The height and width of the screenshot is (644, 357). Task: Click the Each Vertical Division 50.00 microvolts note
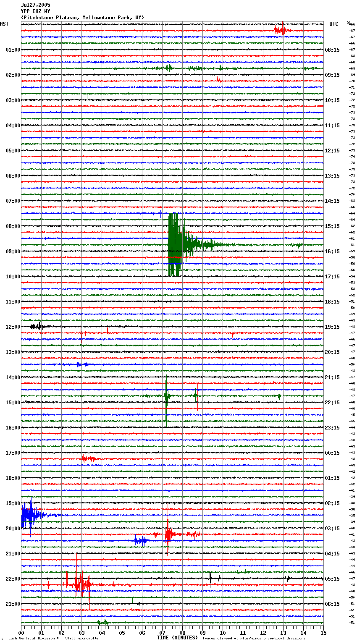pyautogui.click(x=53, y=638)
